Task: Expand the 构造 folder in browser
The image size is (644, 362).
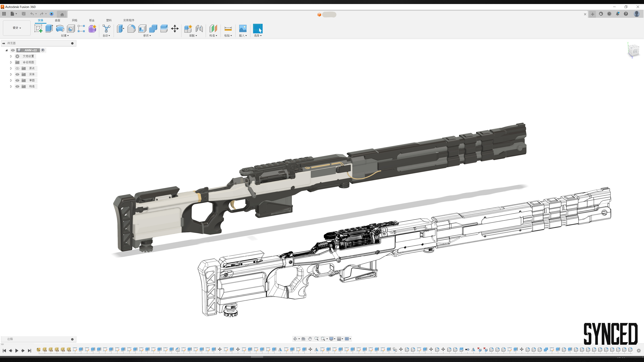Action: point(11,86)
